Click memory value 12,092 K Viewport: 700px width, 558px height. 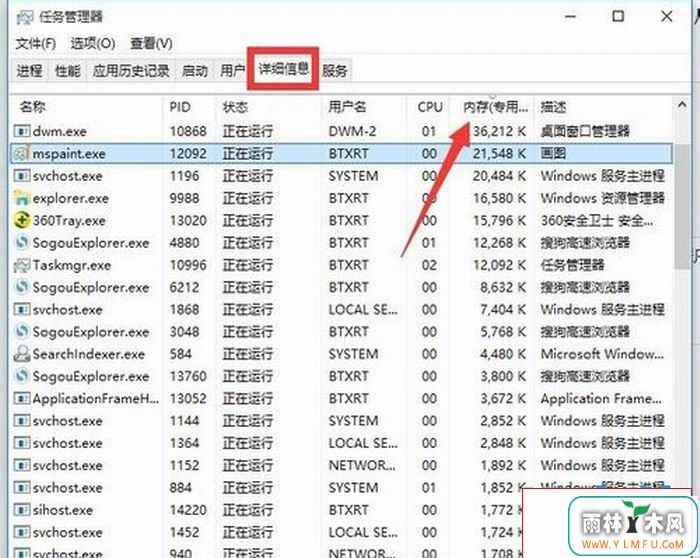(x=499, y=265)
